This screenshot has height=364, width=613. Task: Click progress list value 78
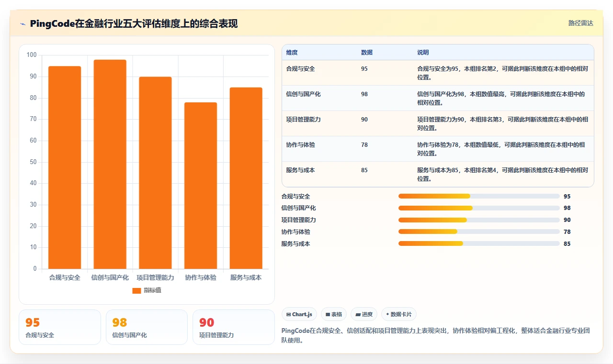point(567,232)
